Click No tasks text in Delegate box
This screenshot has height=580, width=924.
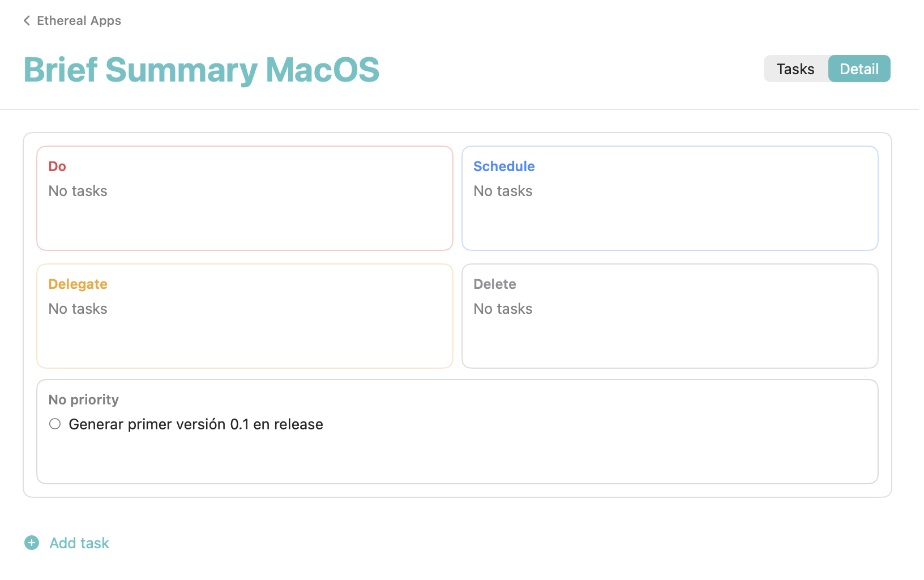[x=78, y=309]
